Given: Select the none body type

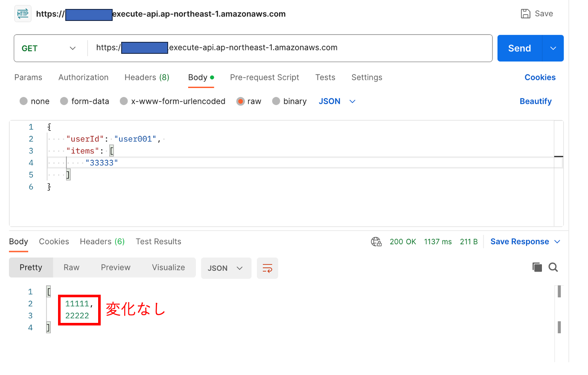Looking at the screenshot, I should [24, 101].
